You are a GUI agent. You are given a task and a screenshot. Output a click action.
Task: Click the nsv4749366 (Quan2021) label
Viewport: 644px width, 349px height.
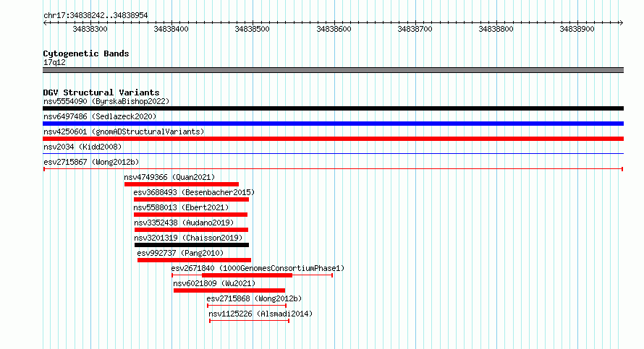(169, 177)
